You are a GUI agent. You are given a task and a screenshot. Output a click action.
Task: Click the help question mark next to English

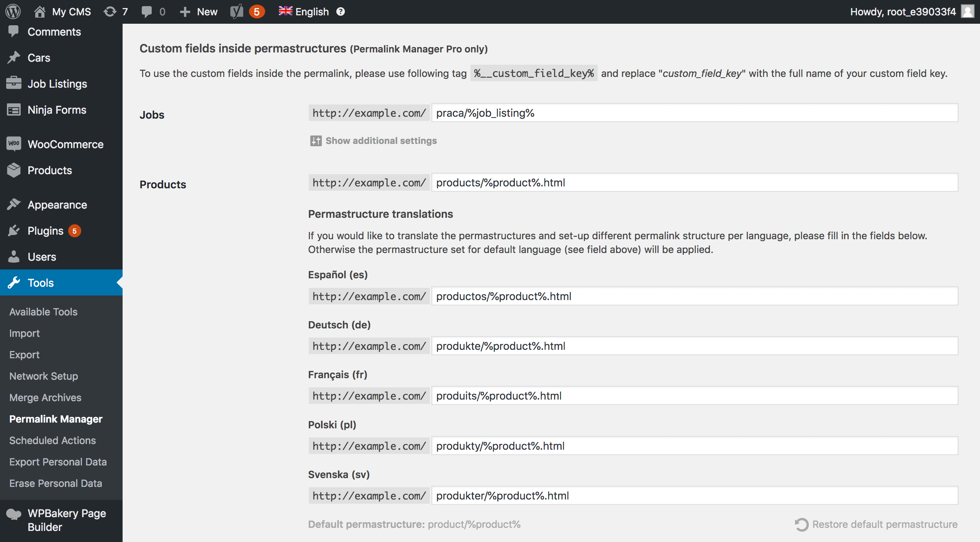[341, 11]
